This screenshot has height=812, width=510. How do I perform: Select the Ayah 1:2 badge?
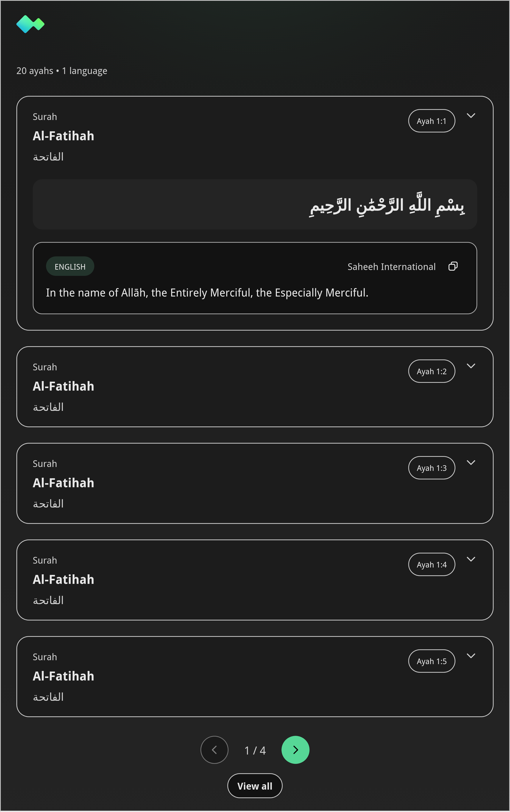click(x=431, y=371)
